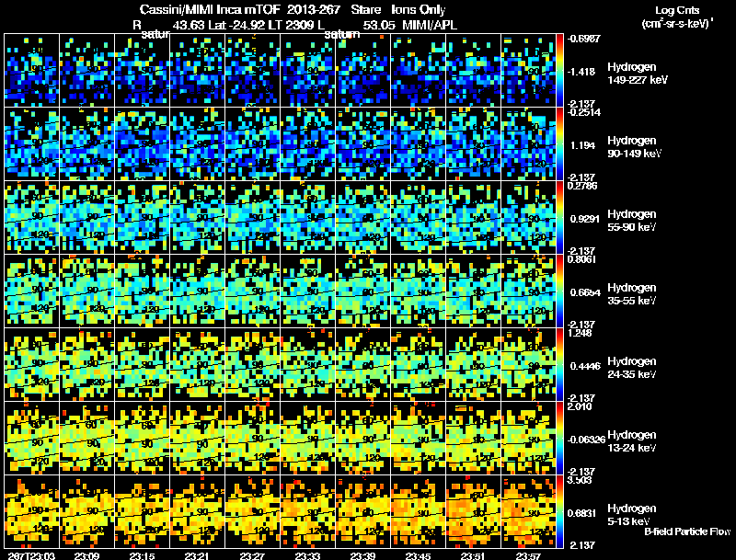Click the 23:45 time axis label
The height and width of the screenshot is (560, 736).
418,555
